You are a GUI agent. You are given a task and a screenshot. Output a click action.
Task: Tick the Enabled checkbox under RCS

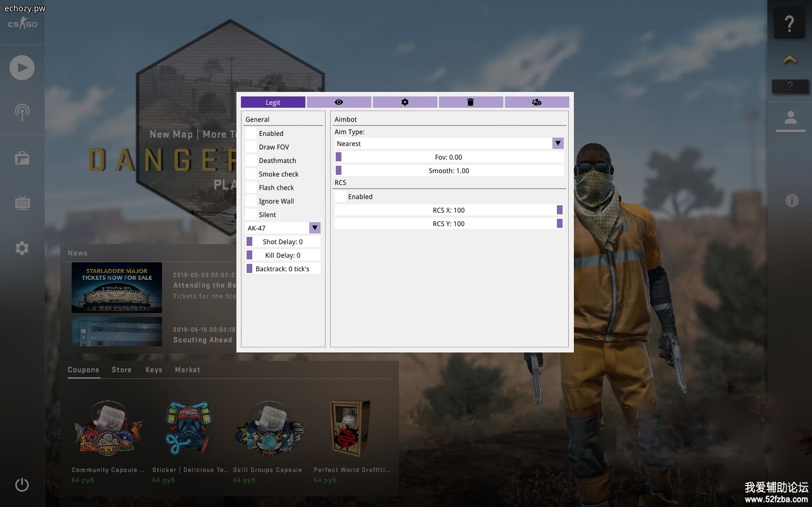[x=340, y=196]
